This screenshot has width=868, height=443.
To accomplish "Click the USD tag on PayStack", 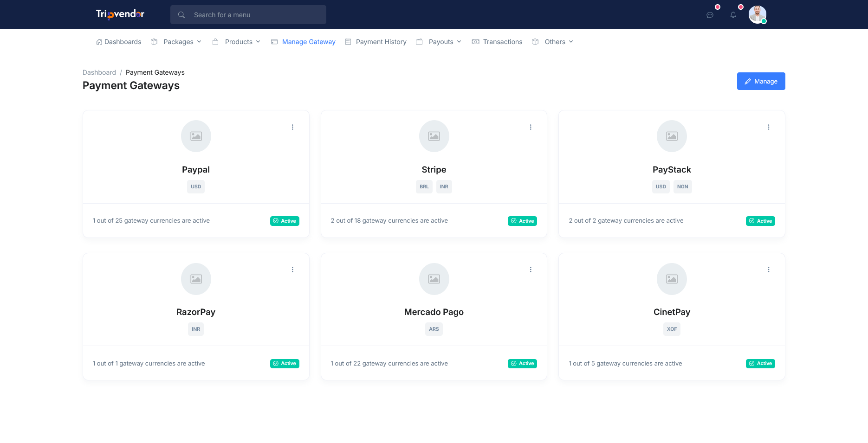I will pyautogui.click(x=661, y=186).
